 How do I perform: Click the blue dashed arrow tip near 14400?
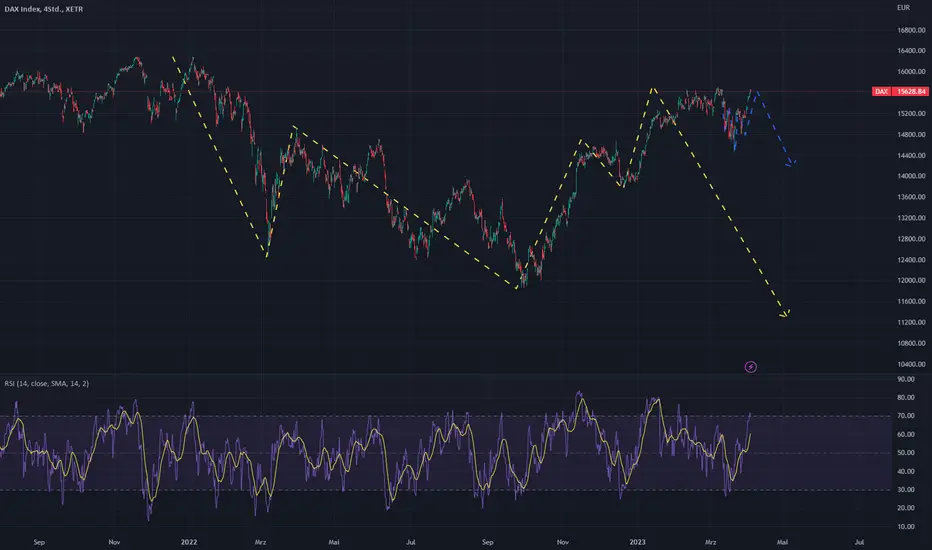[x=792, y=163]
